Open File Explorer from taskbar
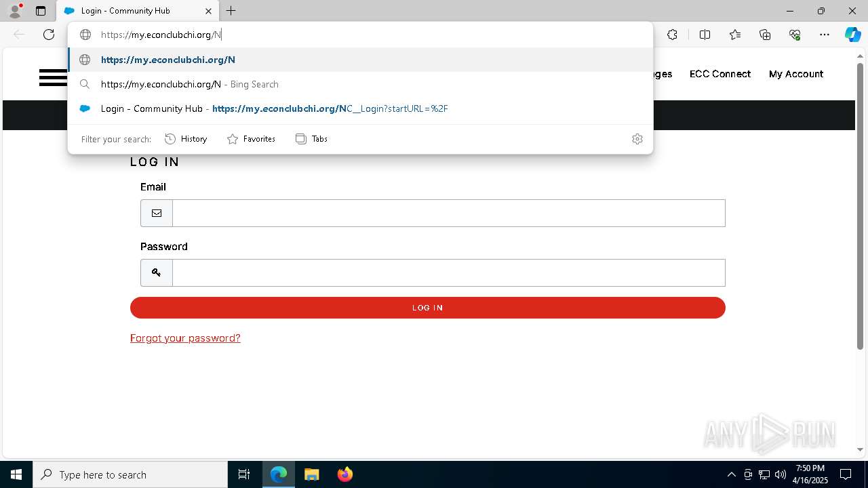868x488 pixels. tap(311, 474)
